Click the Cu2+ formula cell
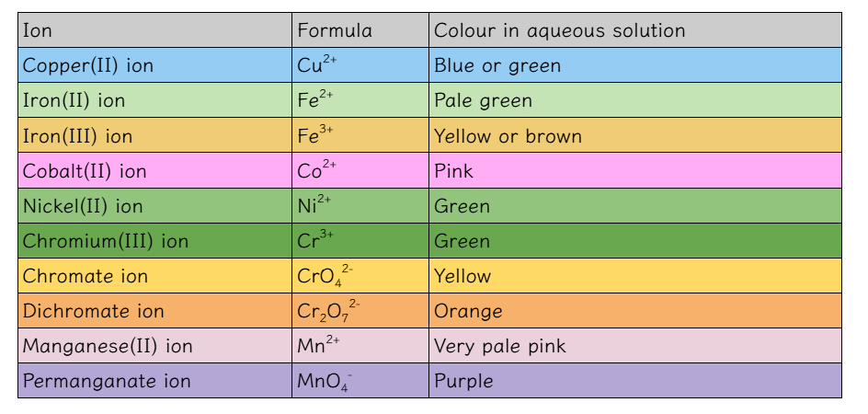Screen dimensions: 868x414 (x=360, y=64)
